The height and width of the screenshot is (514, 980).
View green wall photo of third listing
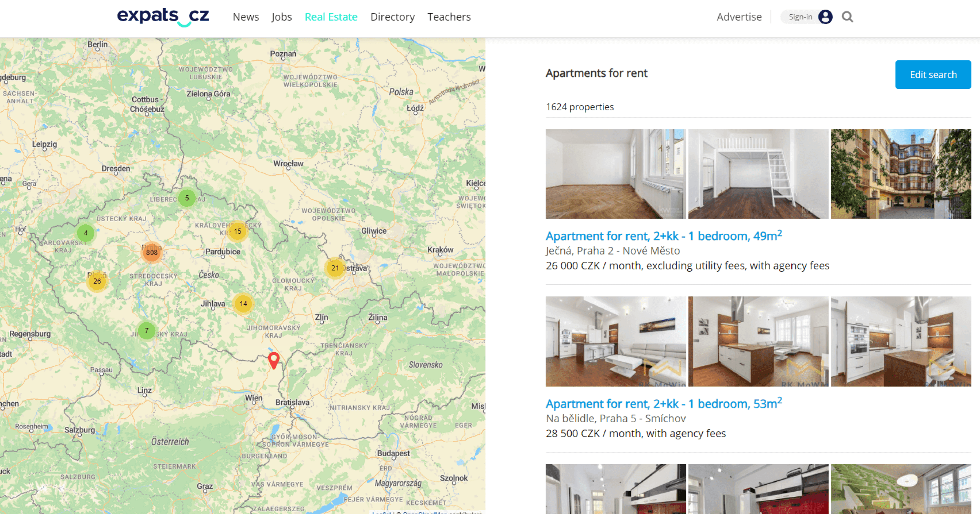click(901, 489)
